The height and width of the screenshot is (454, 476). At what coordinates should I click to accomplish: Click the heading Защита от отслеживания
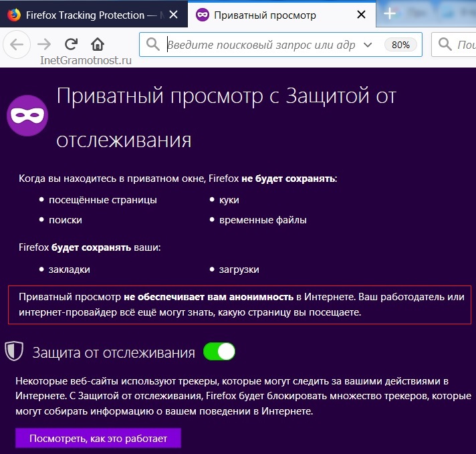[x=114, y=352]
